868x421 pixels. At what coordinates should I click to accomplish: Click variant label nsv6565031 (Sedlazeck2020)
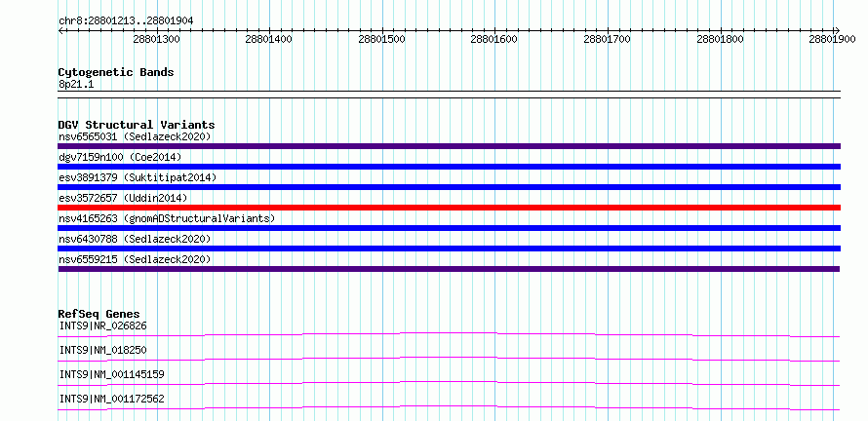135,136
